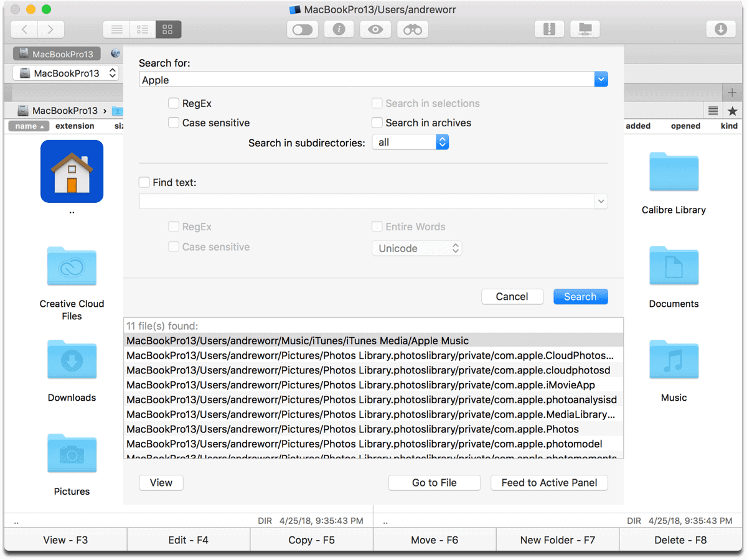
Task: Click Delete - F8 in the bottom bar
Action: click(680, 540)
